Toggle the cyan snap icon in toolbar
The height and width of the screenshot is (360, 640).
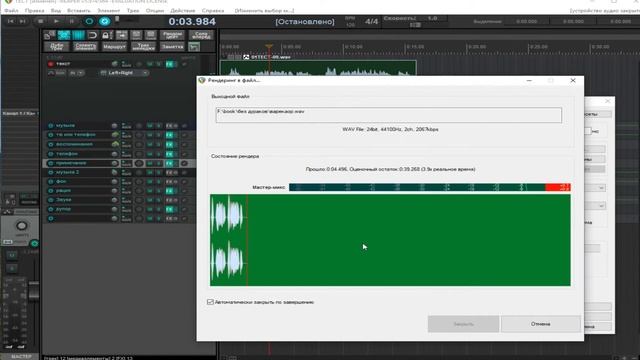click(64, 35)
